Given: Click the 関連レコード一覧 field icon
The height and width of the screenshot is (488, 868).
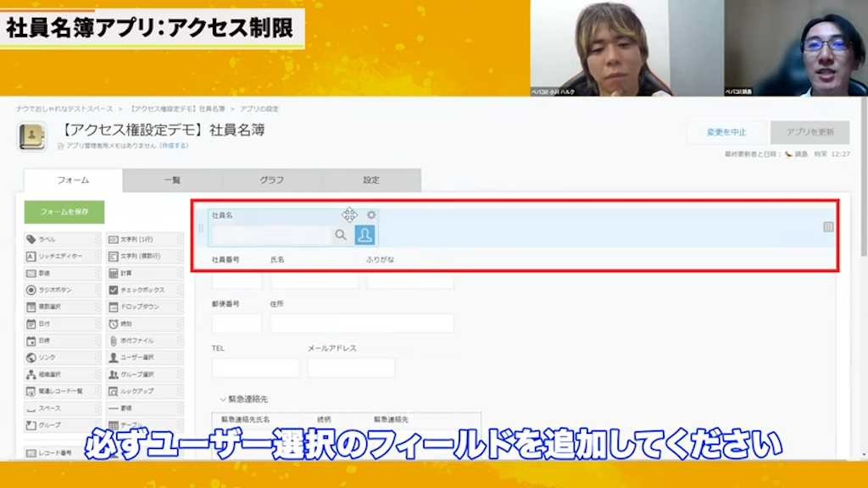Looking at the screenshot, I should point(53,391).
